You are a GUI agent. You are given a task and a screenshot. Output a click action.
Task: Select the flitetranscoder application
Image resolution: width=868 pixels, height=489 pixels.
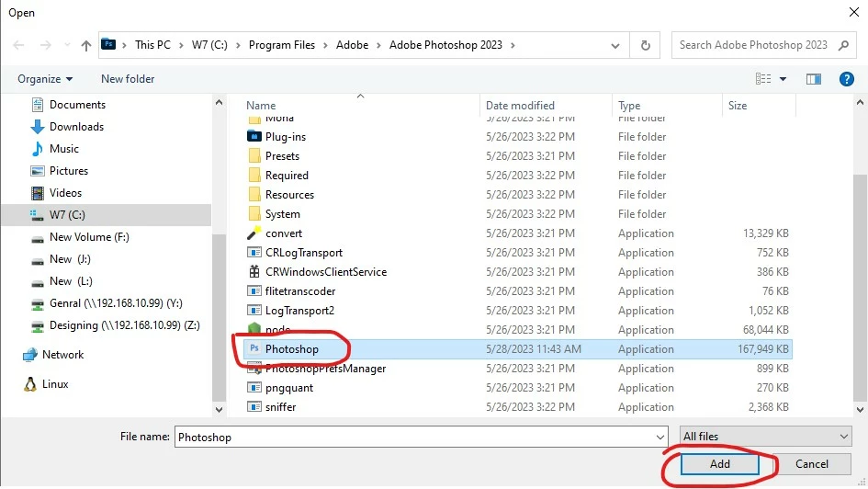(x=300, y=291)
